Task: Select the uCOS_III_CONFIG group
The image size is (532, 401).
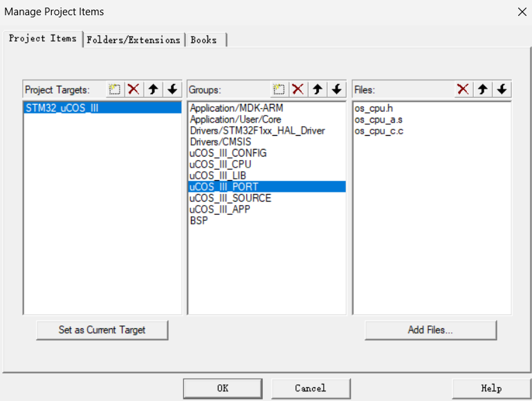Action: (x=266, y=153)
